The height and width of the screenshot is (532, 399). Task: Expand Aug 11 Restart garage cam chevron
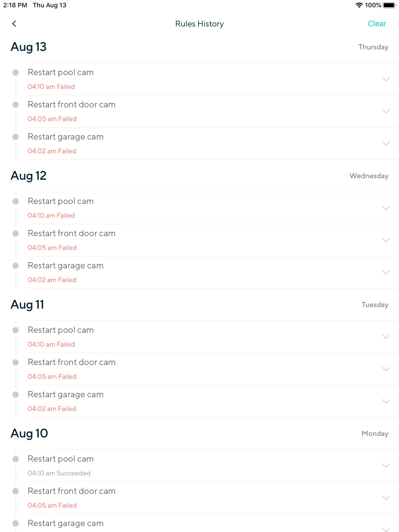coord(386,401)
